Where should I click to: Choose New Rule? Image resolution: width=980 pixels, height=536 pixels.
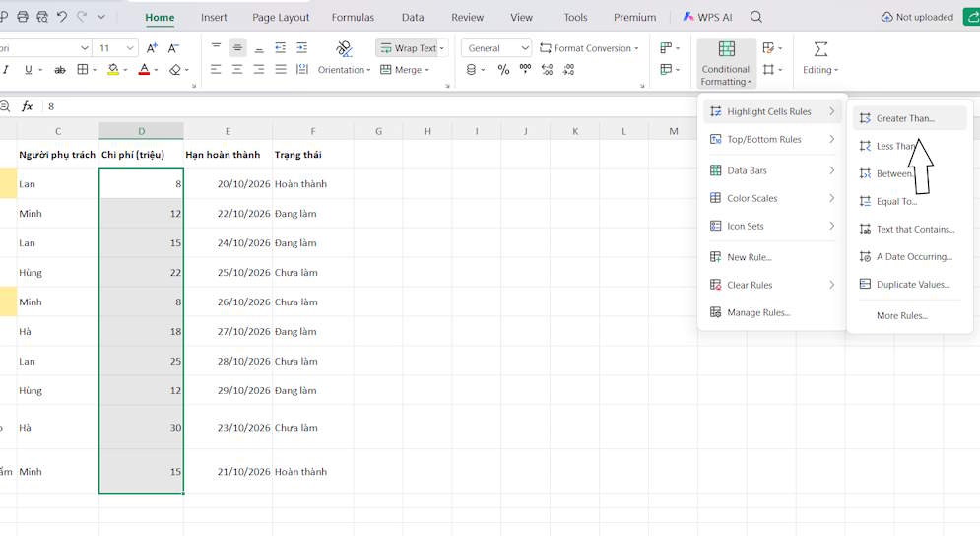coord(772,257)
